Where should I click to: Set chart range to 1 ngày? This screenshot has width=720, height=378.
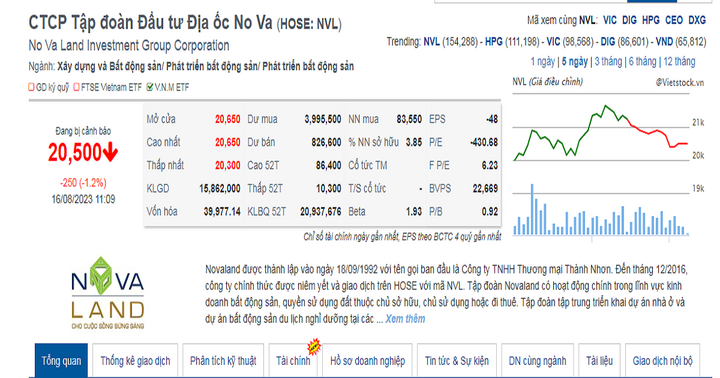[542, 62]
